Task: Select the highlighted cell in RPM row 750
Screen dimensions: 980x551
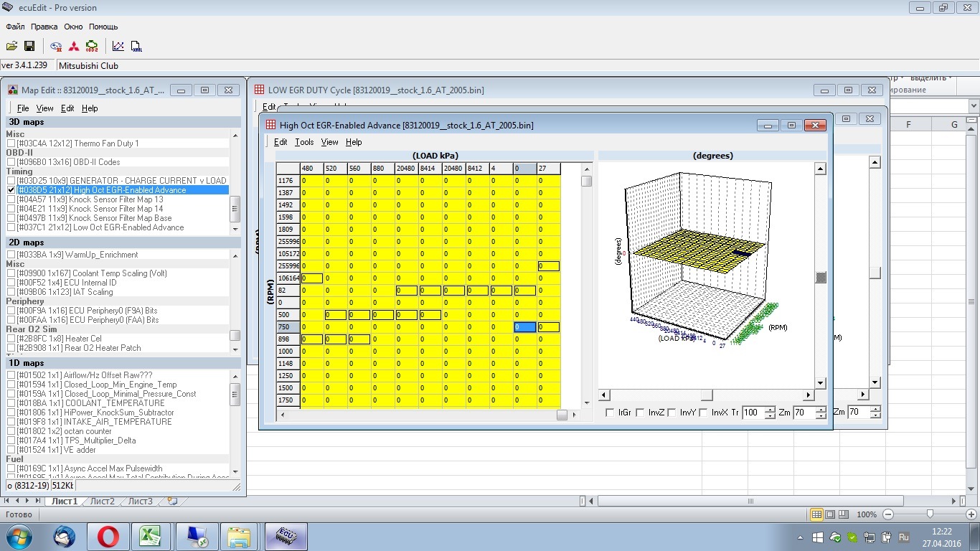Action: tap(525, 327)
